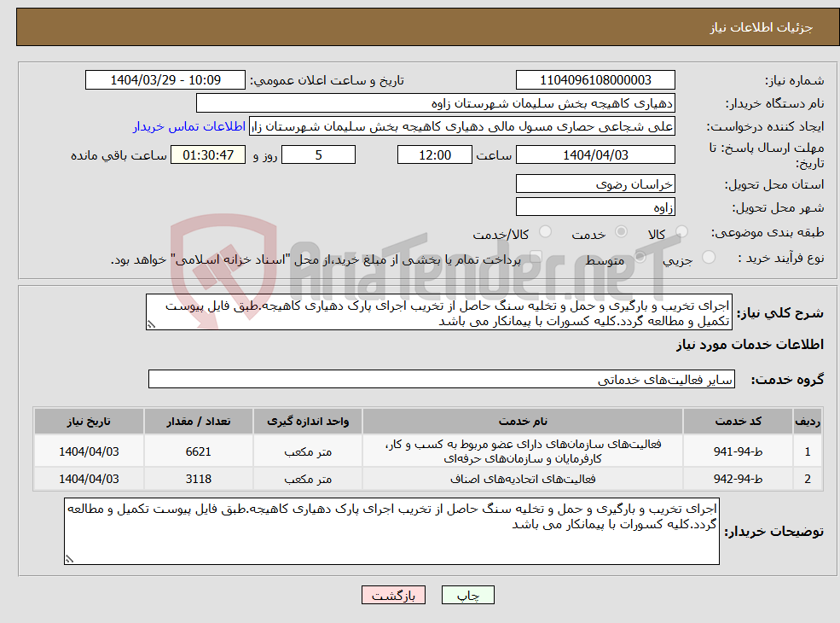Click the کد خدمت column header
840x623 pixels.
coord(738,421)
